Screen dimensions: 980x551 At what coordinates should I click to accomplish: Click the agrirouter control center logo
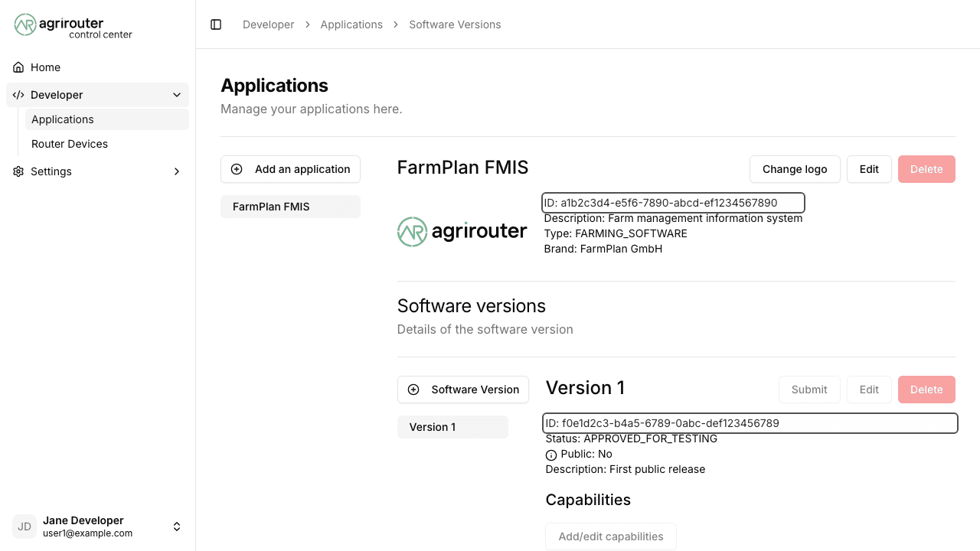click(x=73, y=25)
